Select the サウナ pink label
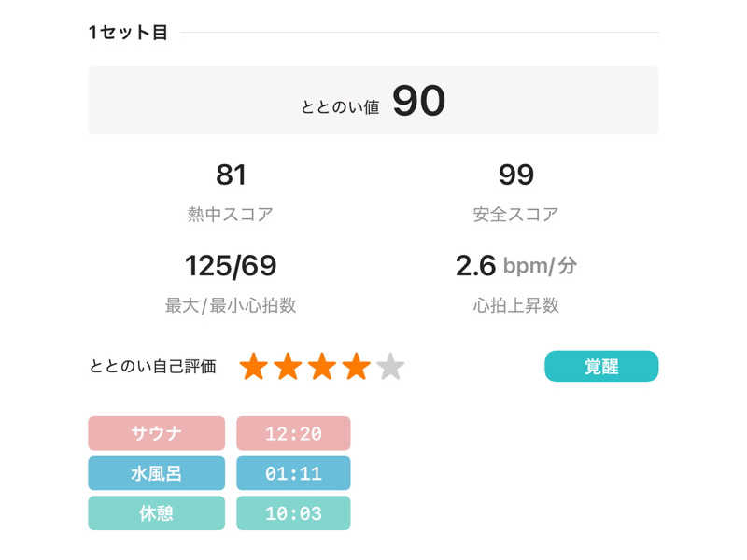Image resolution: width=747 pixels, height=560 pixels. tap(157, 433)
